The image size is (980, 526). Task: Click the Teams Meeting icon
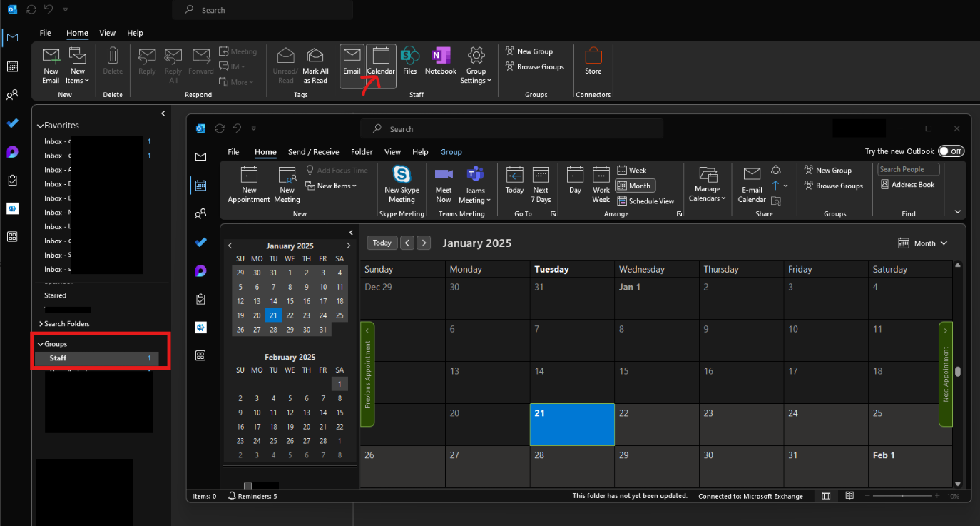[x=475, y=175]
